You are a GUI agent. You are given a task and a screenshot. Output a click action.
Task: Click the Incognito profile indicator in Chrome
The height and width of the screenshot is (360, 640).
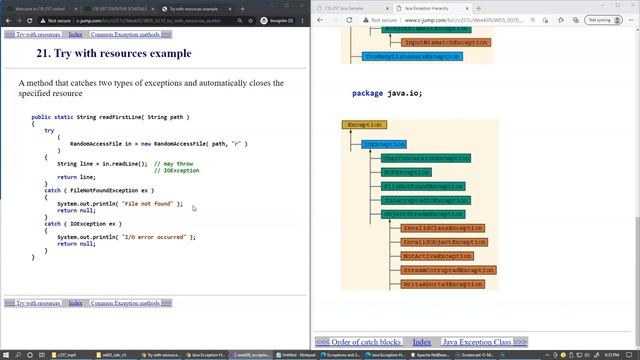[x=277, y=20]
